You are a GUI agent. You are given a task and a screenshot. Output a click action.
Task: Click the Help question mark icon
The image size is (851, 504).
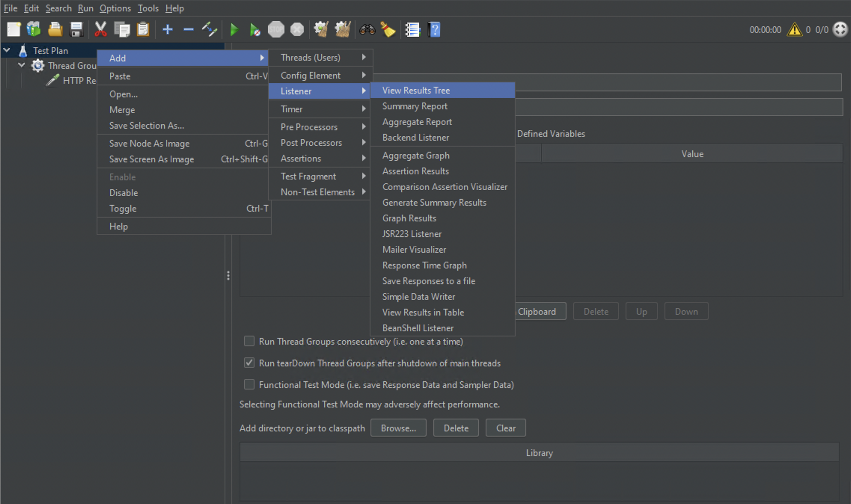click(434, 30)
